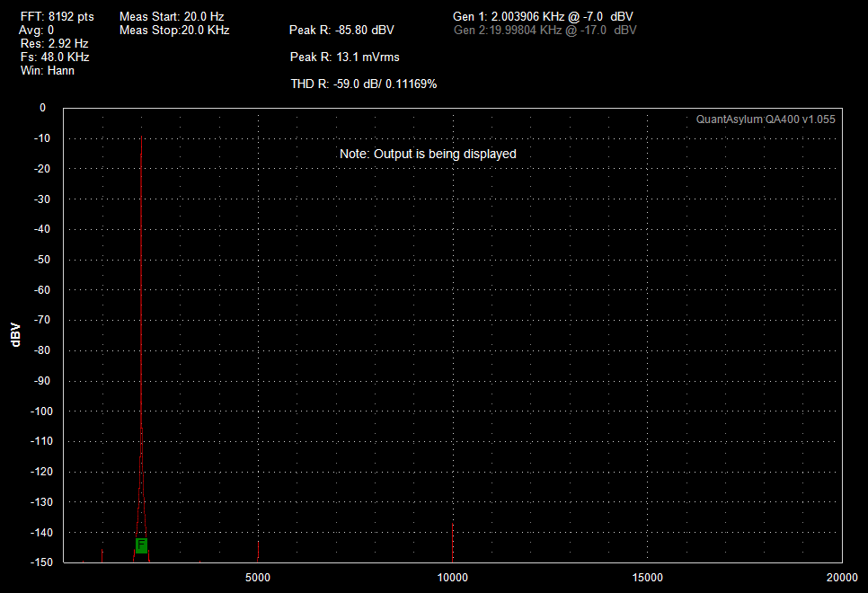This screenshot has width=868, height=593.
Task: Click 'Note: Output is being displayed' text
Action: [428, 154]
